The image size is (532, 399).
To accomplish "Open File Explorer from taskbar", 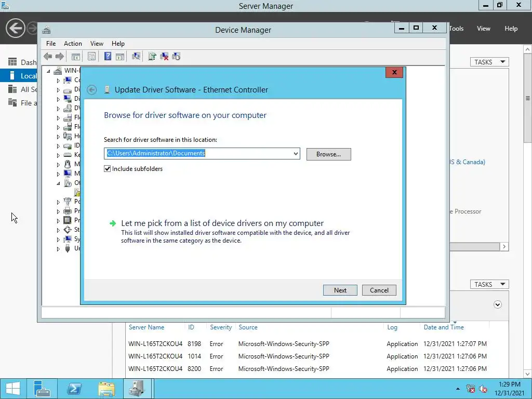I will [x=106, y=389].
